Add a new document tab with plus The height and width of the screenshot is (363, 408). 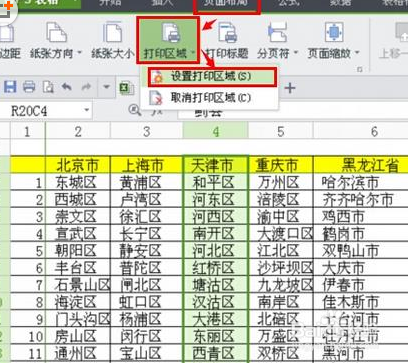click(290, 88)
